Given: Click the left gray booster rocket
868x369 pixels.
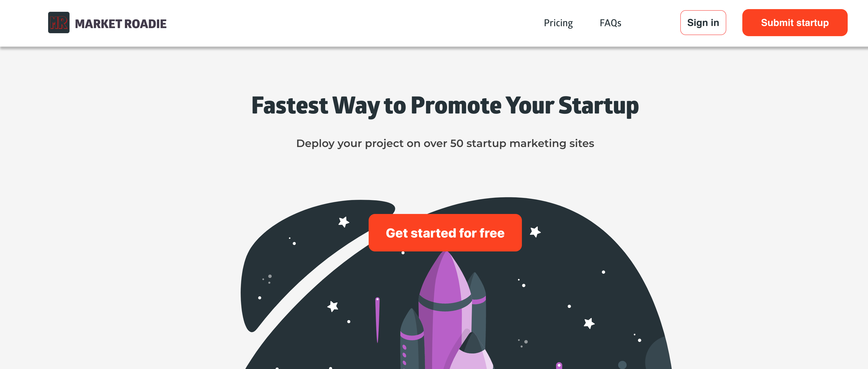Looking at the screenshot, I should coord(412,341).
